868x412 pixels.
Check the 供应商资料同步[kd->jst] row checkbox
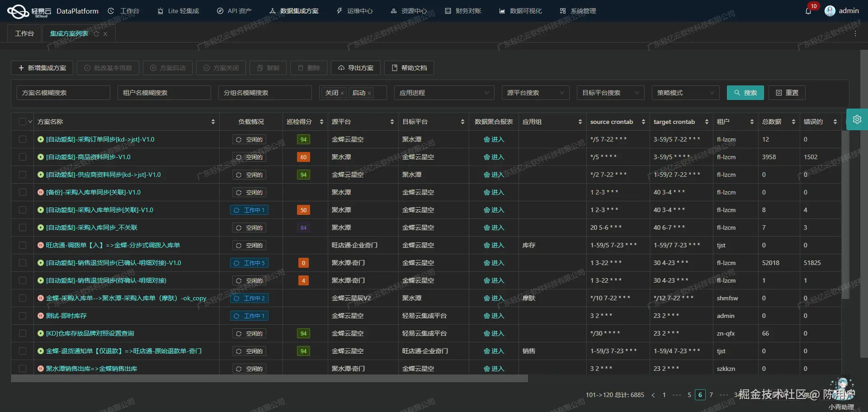pos(23,175)
